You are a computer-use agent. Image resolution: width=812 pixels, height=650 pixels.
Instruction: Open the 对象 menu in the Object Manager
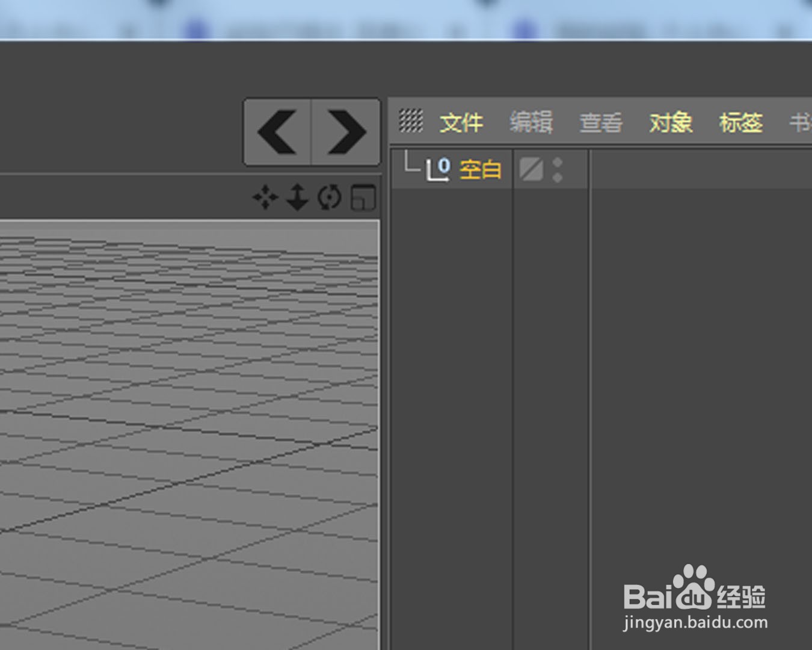tap(671, 122)
